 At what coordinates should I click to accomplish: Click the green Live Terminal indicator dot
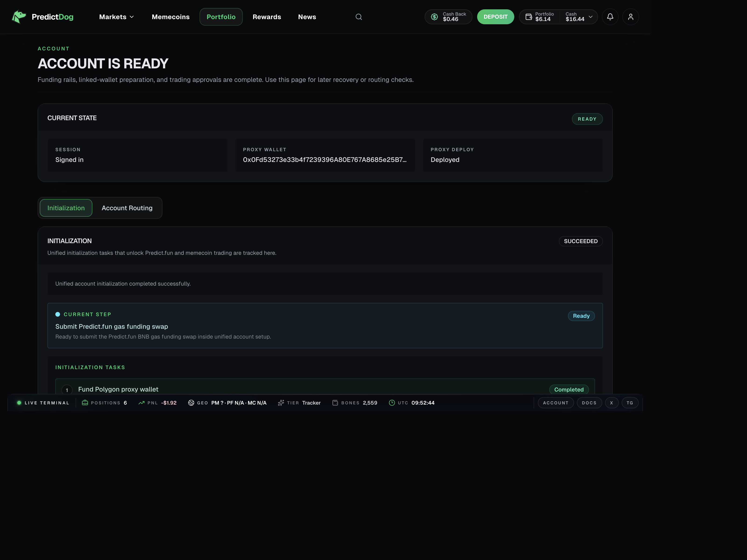pyautogui.click(x=19, y=403)
